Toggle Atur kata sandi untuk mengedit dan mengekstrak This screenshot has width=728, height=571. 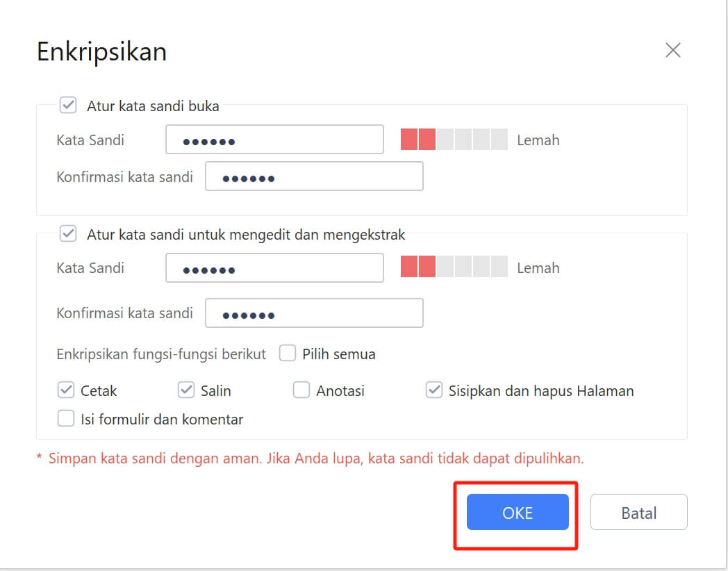[x=67, y=234]
